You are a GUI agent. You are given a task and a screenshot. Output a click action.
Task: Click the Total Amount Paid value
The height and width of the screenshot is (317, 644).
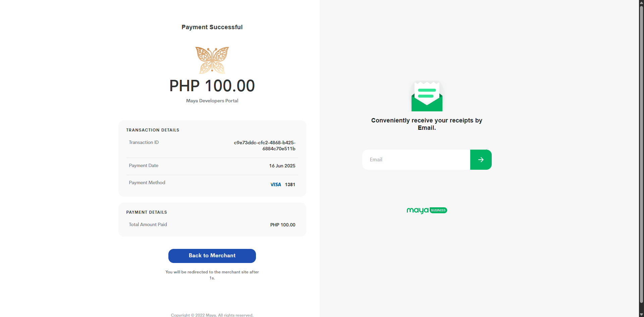click(283, 225)
